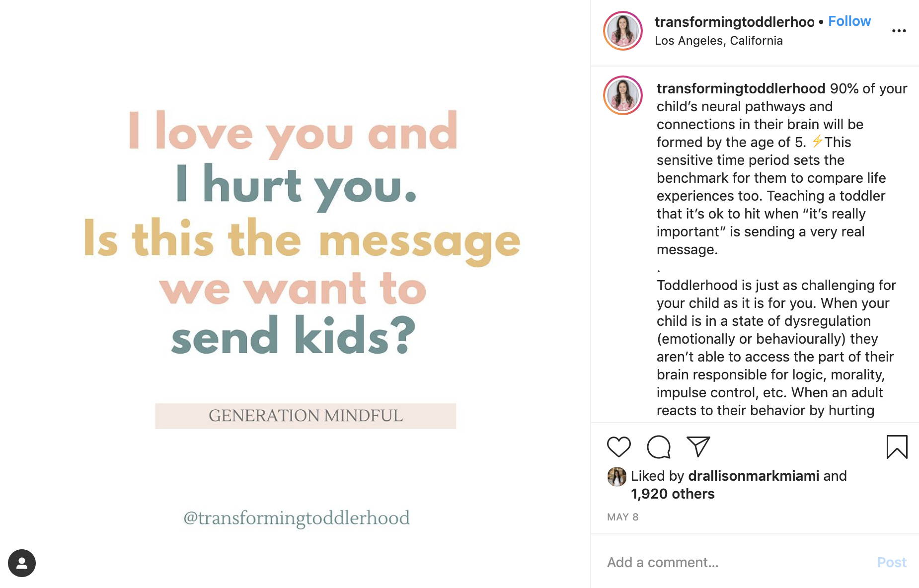Open the Los Angeles, California location link
Image resolution: width=919 pixels, height=588 pixels.
click(x=718, y=41)
